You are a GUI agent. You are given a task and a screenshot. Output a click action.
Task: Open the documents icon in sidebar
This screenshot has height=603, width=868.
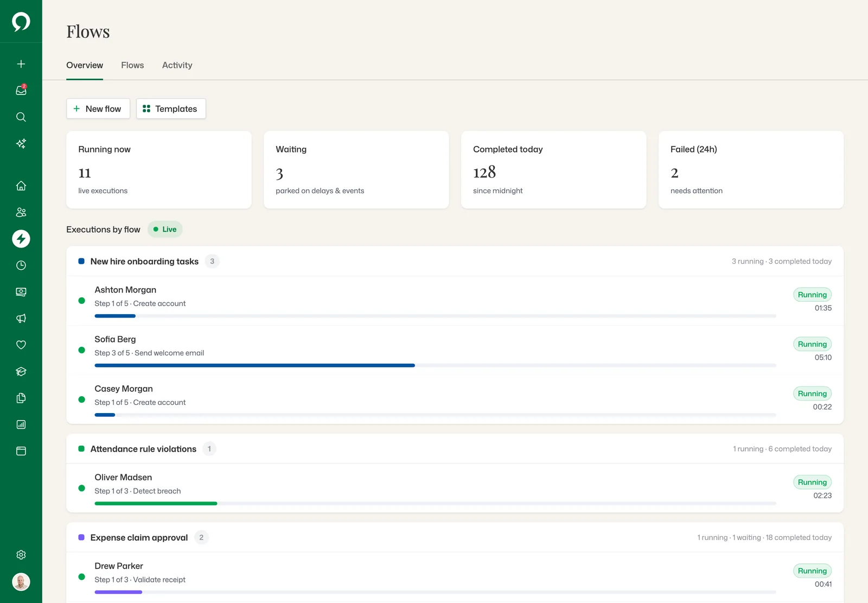coord(21,398)
